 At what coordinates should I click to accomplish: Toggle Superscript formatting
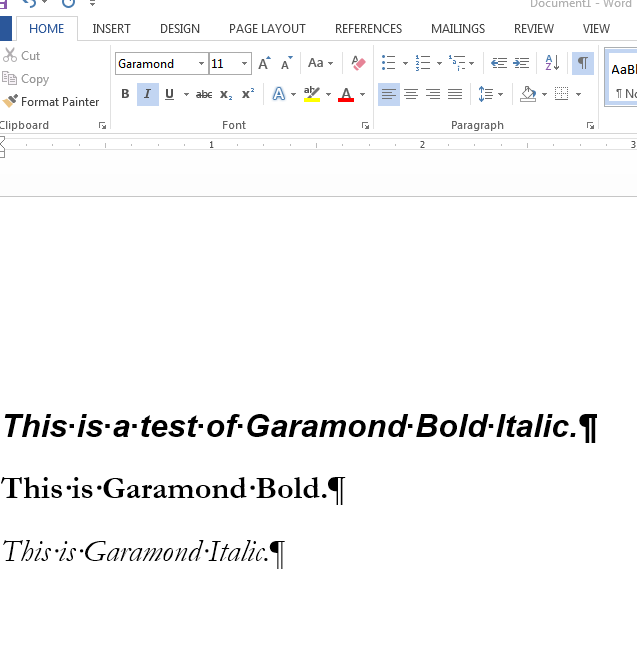pos(248,94)
